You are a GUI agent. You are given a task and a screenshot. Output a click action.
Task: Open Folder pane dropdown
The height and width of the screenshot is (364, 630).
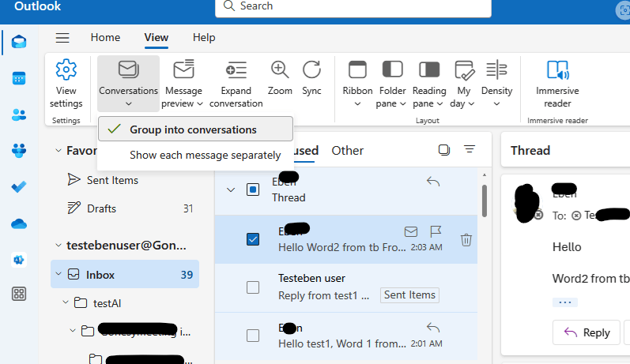click(391, 84)
